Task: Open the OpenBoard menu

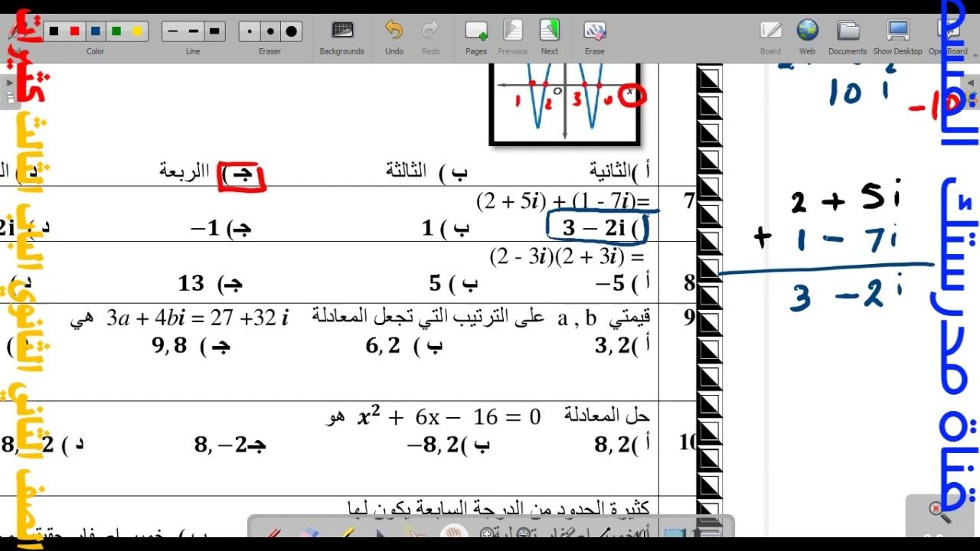Action: click(948, 37)
